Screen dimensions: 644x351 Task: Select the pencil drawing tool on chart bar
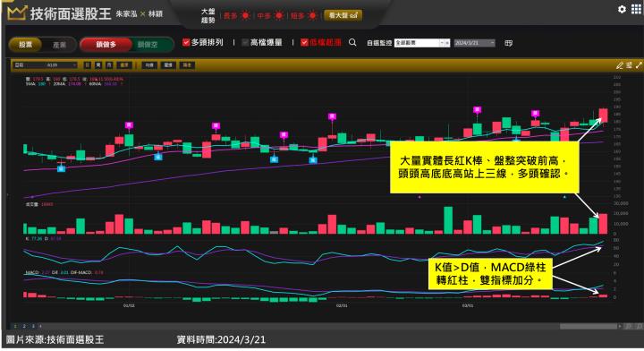(x=619, y=65)
